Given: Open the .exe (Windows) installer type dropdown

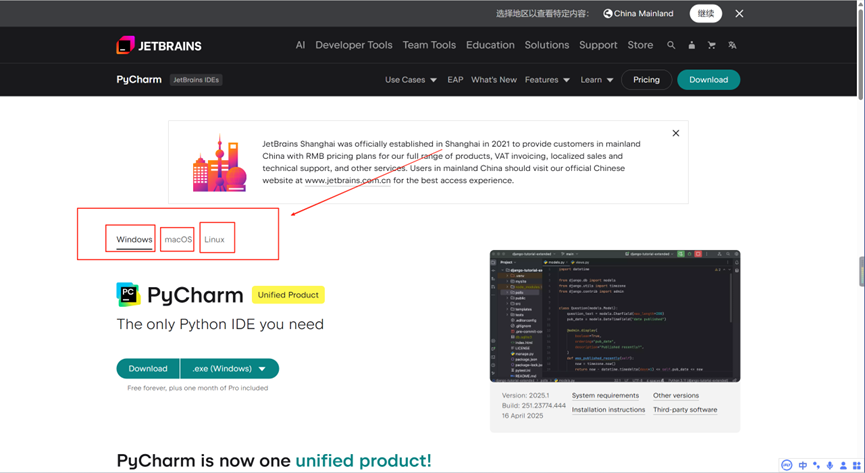Looking at the screenshot, I should [229, 369].
